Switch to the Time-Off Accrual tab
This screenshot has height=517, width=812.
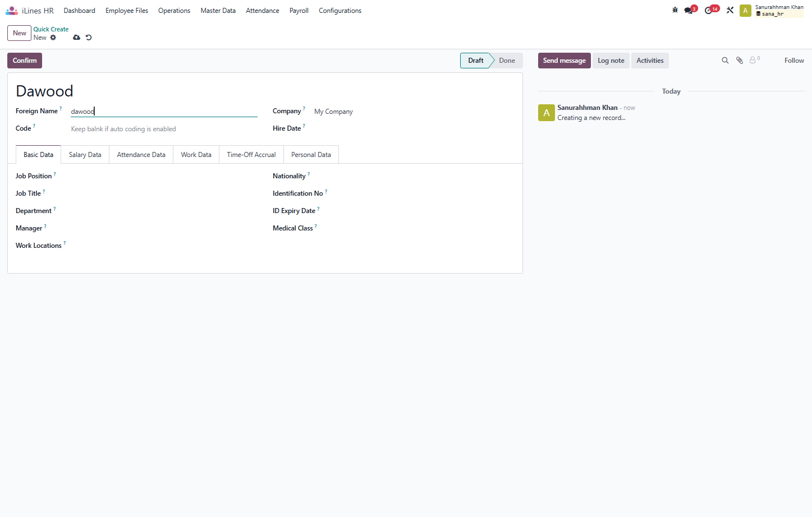[251, 155]
